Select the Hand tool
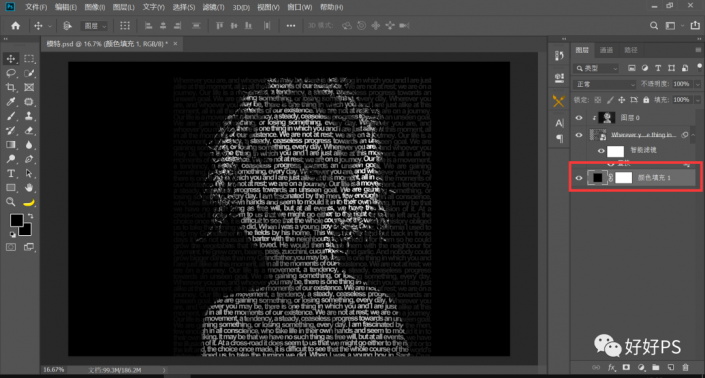The height and width of the screenshot is (378, 705). (29, 188)
